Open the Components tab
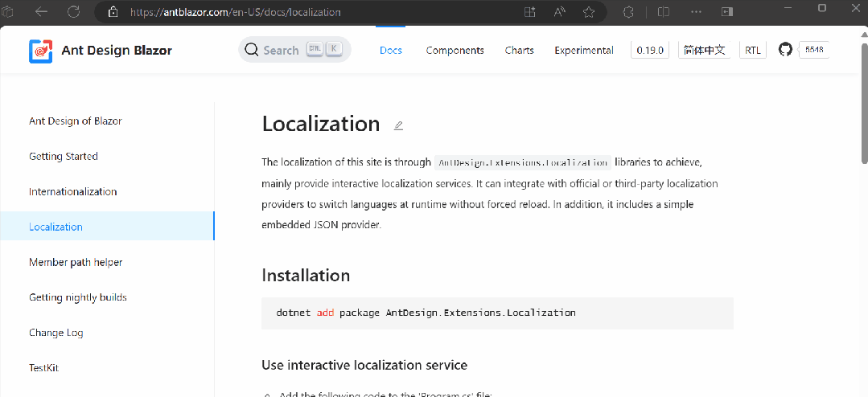Image resolution: width=868 pixels, height=397 pixels. click(x=455, y=51)
